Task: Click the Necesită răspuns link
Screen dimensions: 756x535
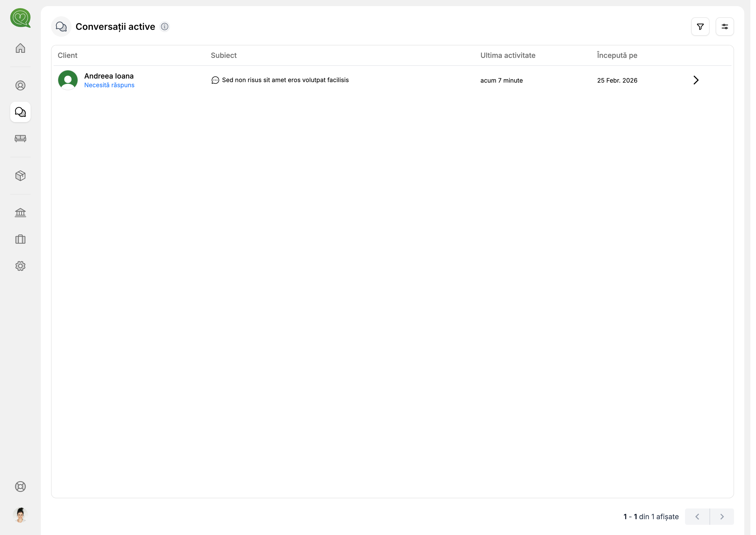Action: pos(109,85)
